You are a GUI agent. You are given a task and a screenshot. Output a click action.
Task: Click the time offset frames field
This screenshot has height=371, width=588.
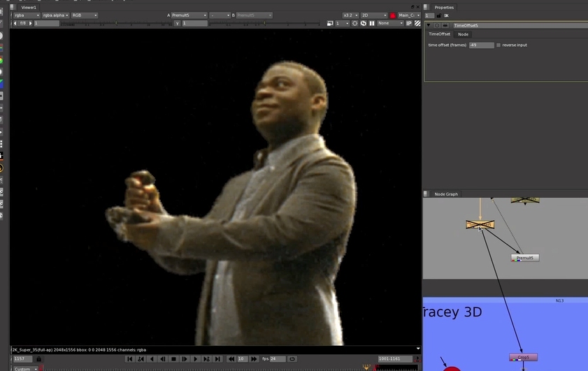481,45
